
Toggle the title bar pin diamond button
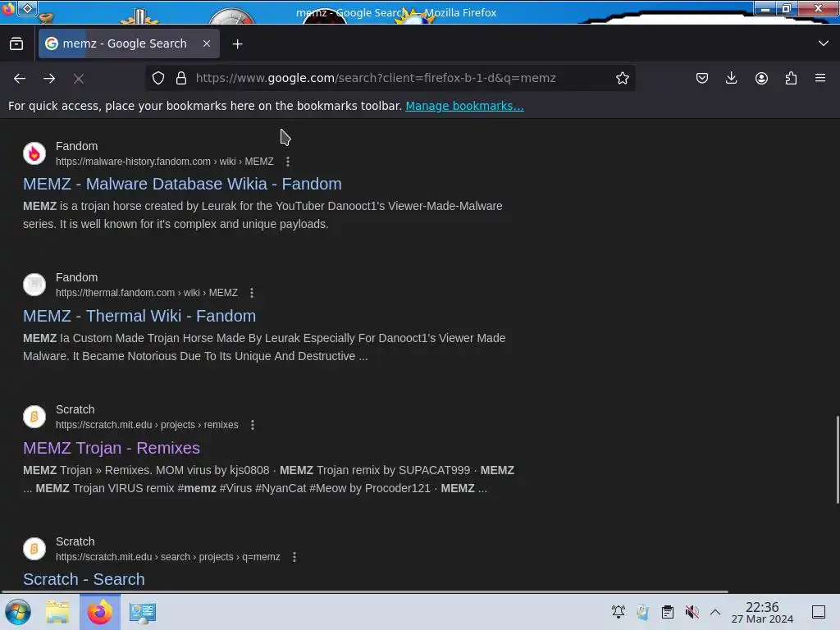27,8
